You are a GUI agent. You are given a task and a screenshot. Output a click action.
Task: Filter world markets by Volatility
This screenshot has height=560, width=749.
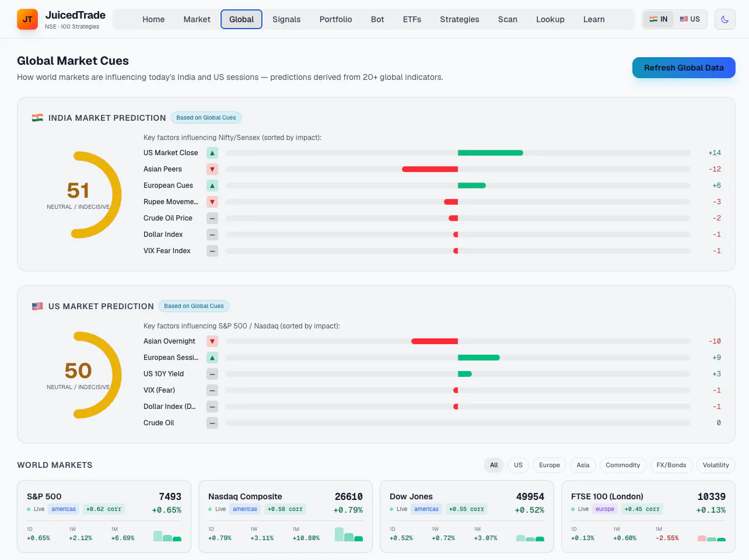(716, 465)
